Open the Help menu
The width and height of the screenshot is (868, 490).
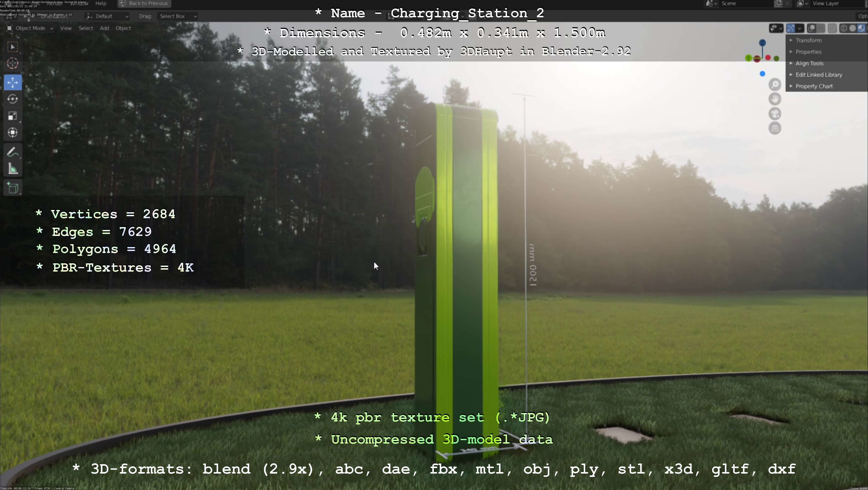101,3
